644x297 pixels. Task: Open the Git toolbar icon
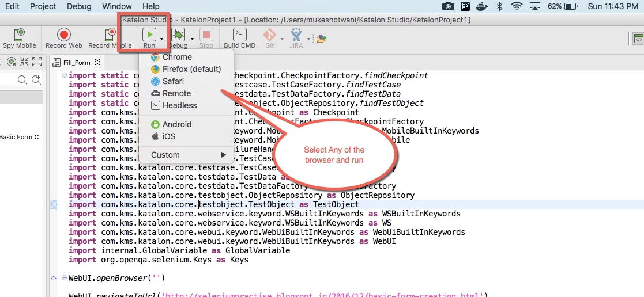269,35
